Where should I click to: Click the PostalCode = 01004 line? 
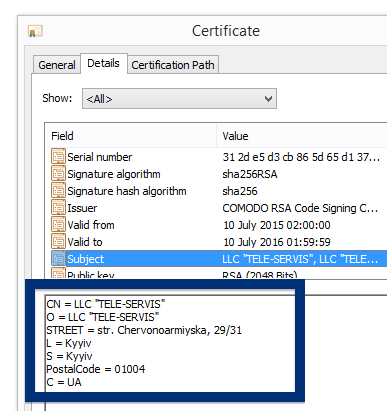pyautogui.click(x=96, y=369)
